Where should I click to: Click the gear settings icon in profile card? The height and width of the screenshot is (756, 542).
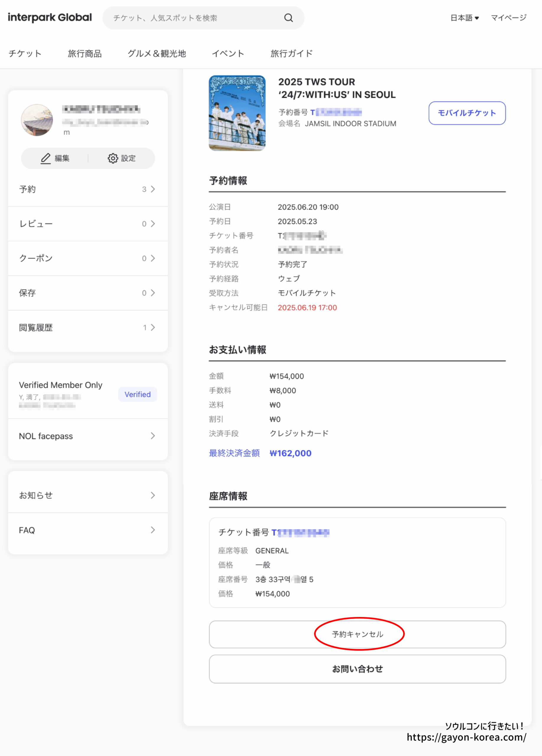click(113, 158)
